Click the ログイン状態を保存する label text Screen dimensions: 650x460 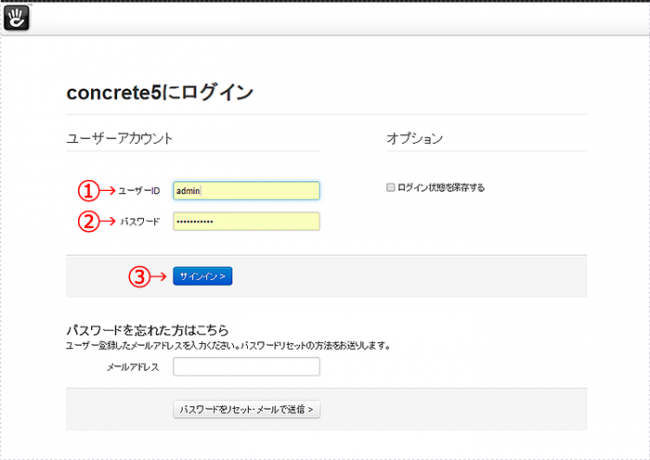pyautogui.click(x=440, y=187)
